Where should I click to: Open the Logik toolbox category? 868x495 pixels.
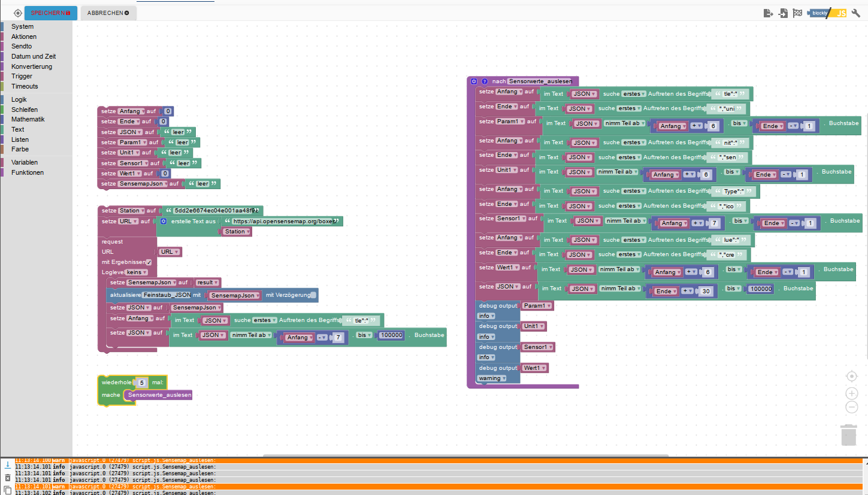pyautogui.click(x=19, y=99)
